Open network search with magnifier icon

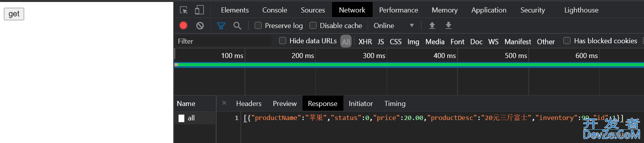[x=237, y=26]
